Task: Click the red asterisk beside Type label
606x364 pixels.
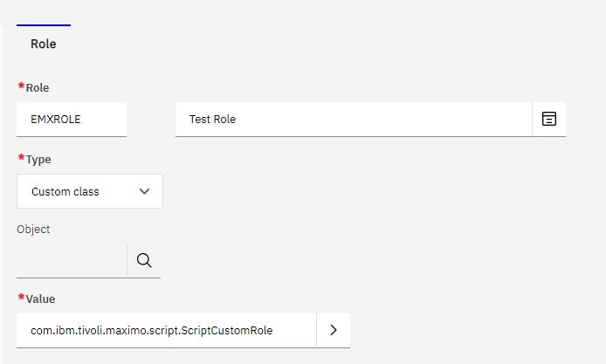Action: pyautogui.click(x=21, y=157)
